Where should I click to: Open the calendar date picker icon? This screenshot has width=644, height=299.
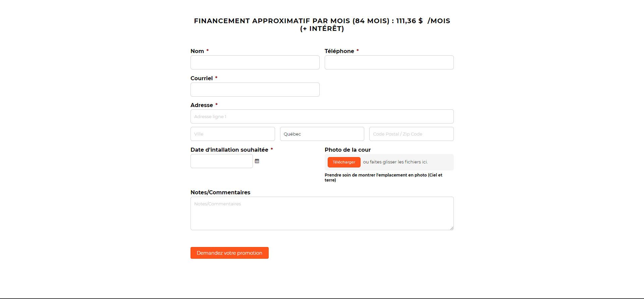click(x=257, y=161)
